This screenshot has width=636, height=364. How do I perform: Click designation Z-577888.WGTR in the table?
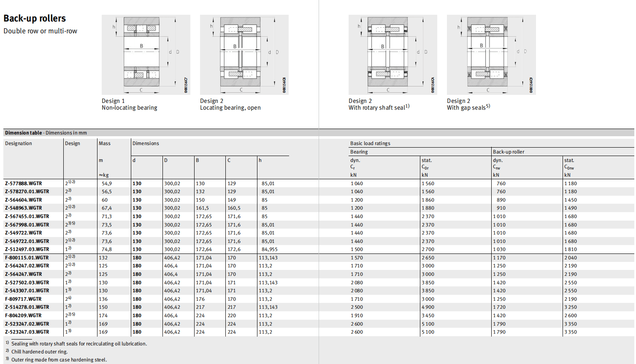24,183
